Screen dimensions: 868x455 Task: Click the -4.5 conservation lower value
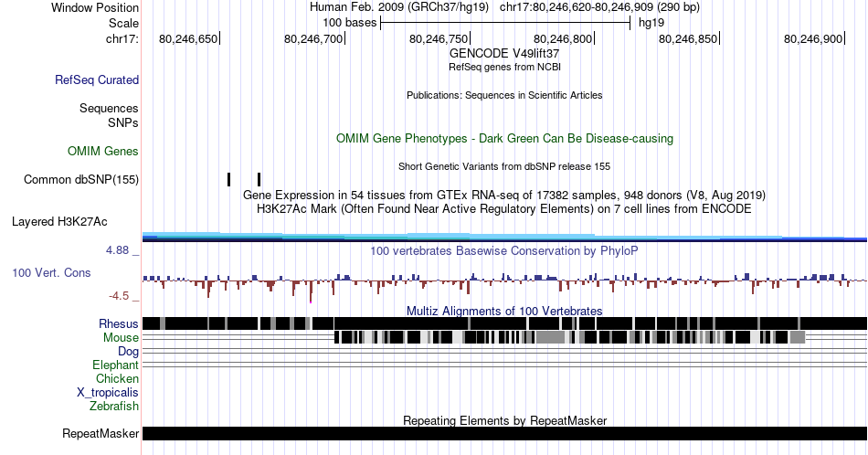point(119,296)
